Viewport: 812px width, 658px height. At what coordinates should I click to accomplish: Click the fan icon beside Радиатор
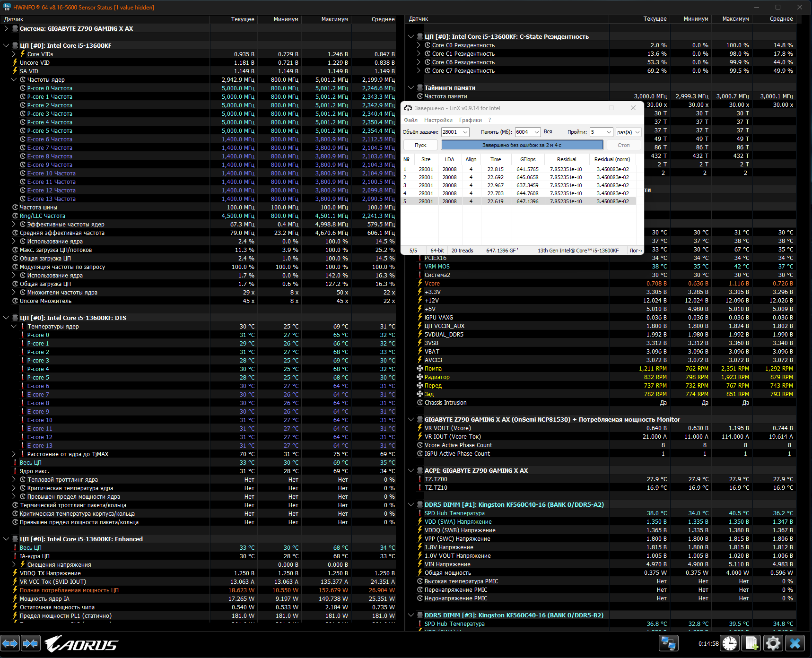click(419, 377)
